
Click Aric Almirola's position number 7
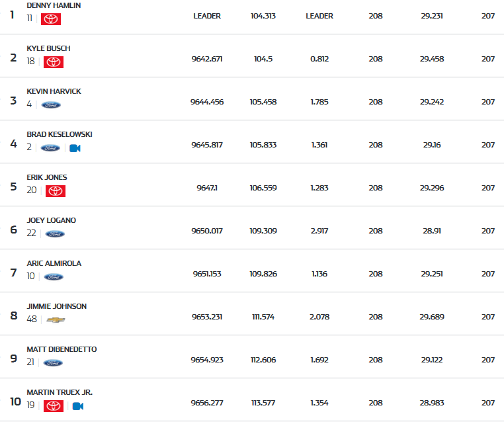click(14, 273)
